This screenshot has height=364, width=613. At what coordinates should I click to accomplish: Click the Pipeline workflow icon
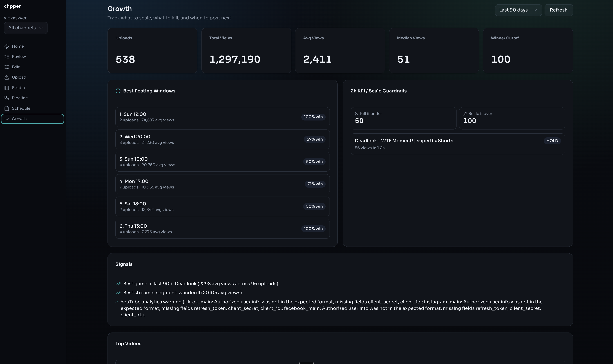(7, 98)
